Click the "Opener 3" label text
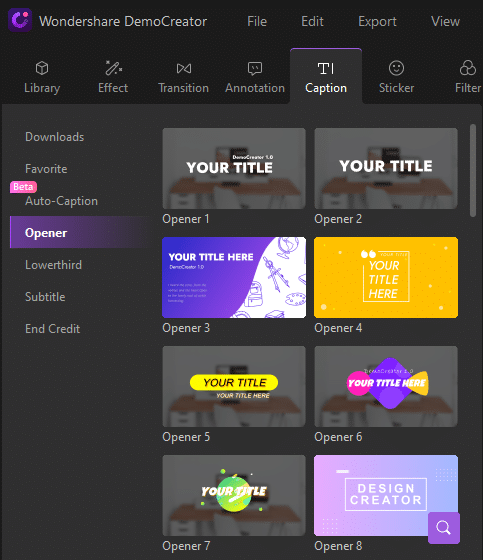This screenshot has width=483, height=560. (186, 328)
